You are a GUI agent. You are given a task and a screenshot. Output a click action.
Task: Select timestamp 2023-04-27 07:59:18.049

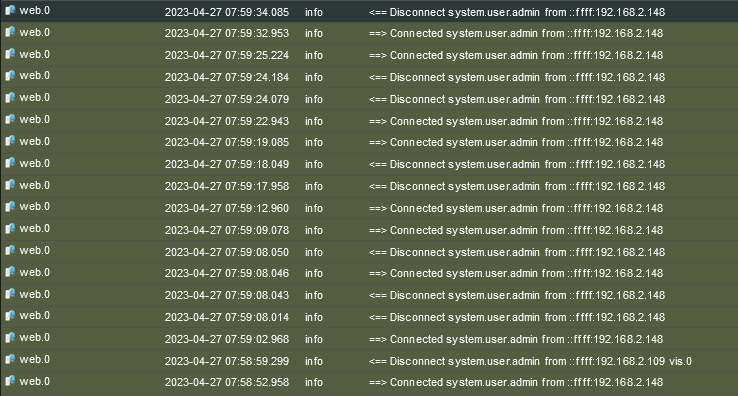click(x=227, y=164)
